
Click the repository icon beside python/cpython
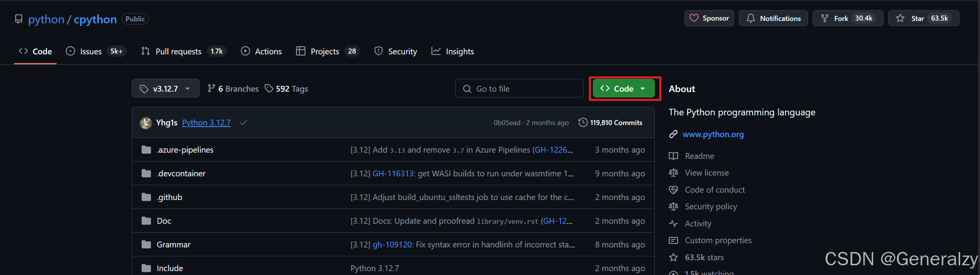coord(18,19)
